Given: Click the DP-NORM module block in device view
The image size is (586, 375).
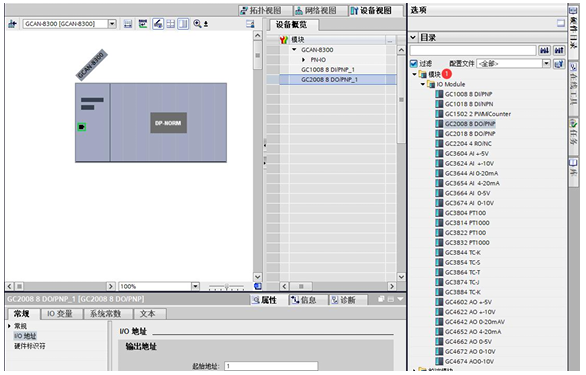Looking at the screenshot, I should coord(169,123).
